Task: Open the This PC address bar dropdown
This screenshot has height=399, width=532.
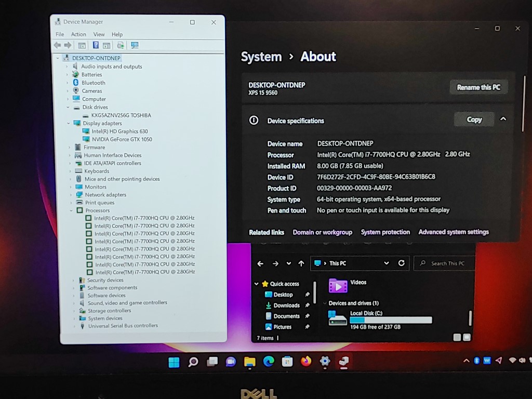Action: tap(386, 263)
